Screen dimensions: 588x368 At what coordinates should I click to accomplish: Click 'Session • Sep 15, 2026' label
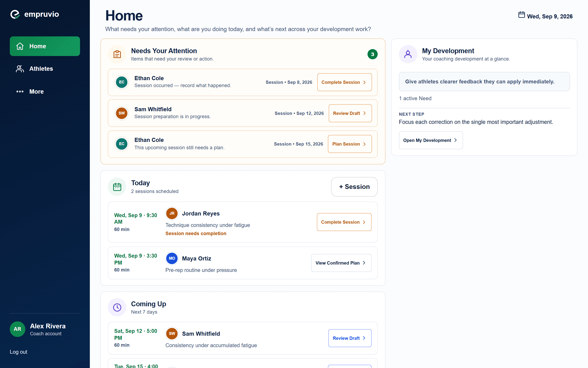coord(298,144)
